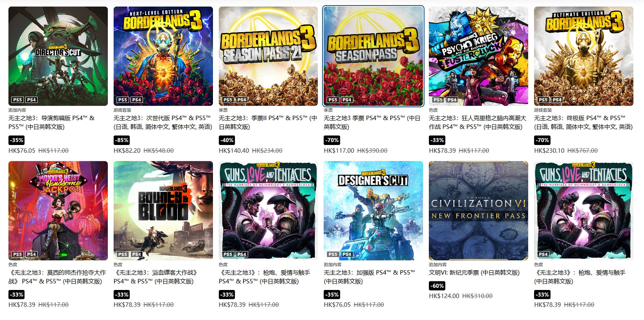Open Borderlands 3 Ultimate Edition cover
644x320 pixels.
click(x=584, y=56)
